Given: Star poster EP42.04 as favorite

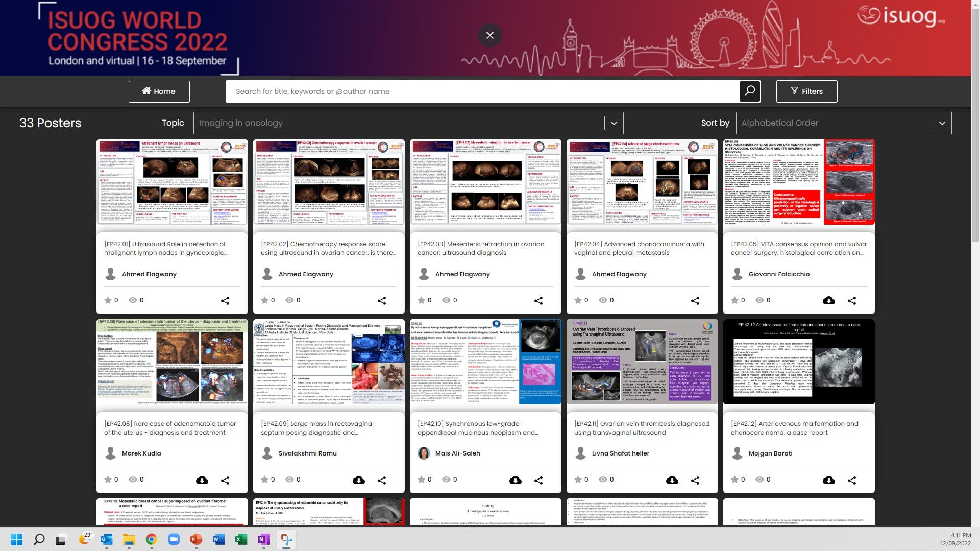Looking at the screenshot, I should click(x=578, y=300).
